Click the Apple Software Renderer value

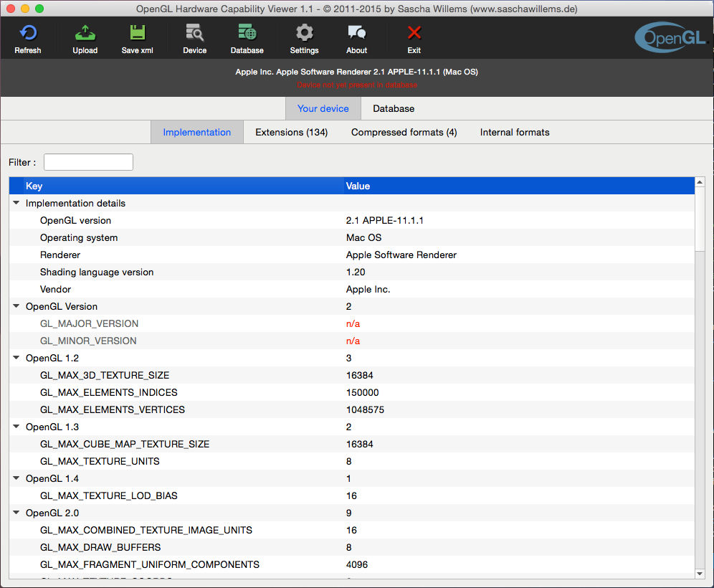(401, 255)
